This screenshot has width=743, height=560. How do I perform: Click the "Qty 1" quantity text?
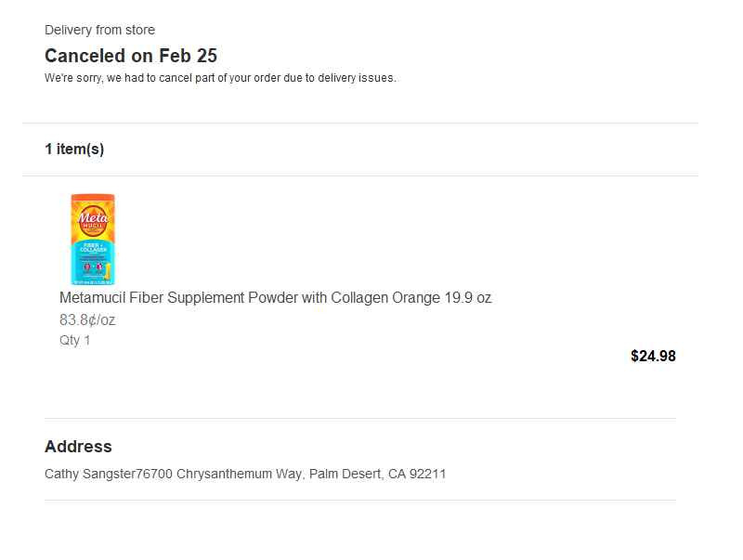(75, 340)
